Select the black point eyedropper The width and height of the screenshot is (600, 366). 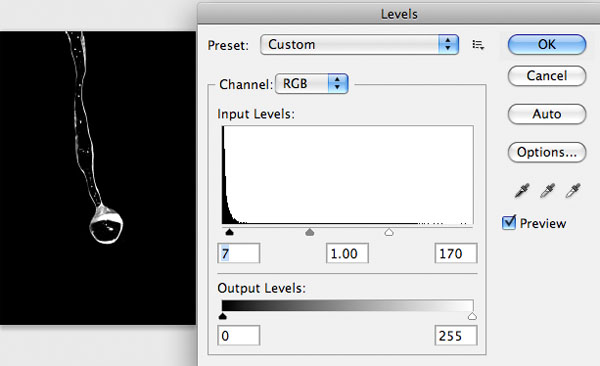522,190
